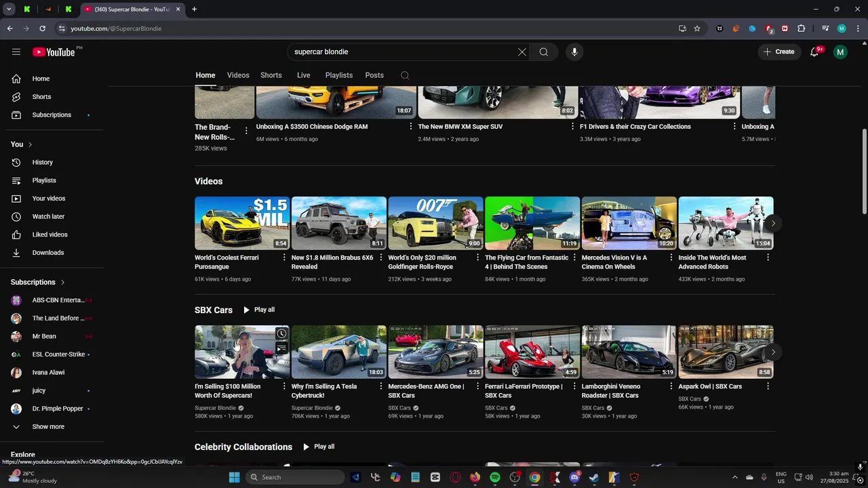
Task: Open options for World's Coolest Ferrari Purosangue
Action: tap(284, 258)
